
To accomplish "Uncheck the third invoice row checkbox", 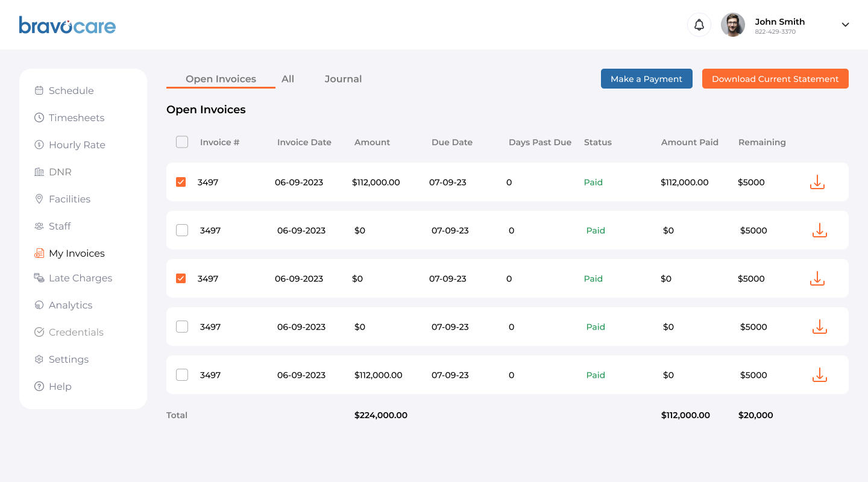I will [x=181, y=278].
